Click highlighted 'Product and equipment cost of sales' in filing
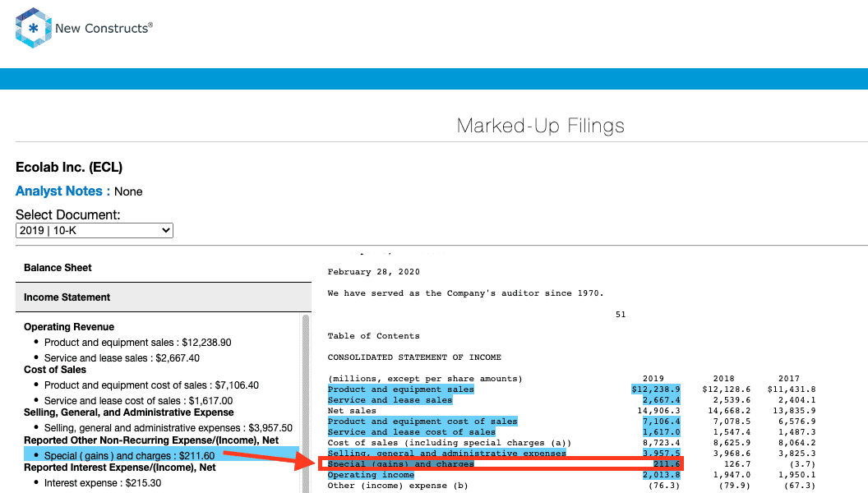Viewport: 868px width, 493px height. (x=422, y=422)
